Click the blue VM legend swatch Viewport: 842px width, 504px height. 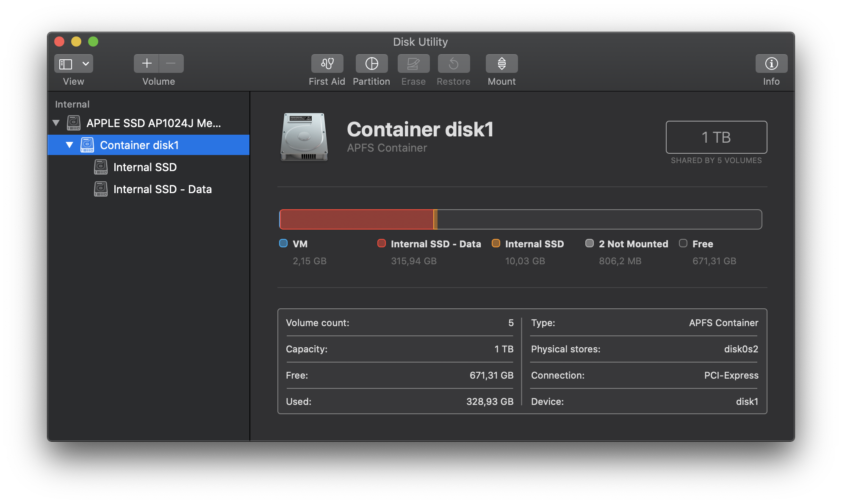point(283,244)
